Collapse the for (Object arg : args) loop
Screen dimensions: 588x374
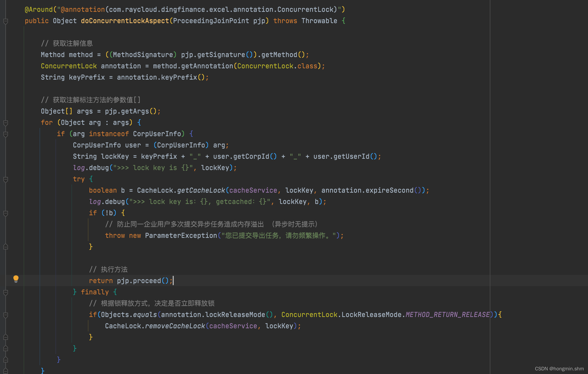pyautogui.click(x=5, y=123)
